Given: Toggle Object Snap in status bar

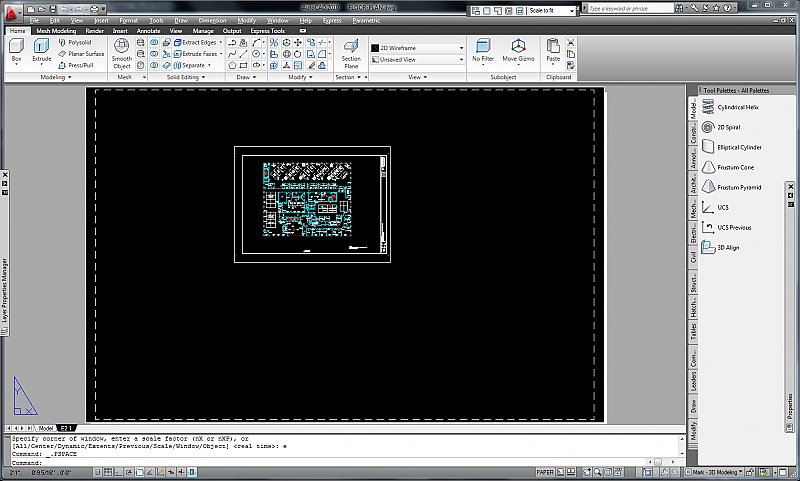Looking at the screenshot, I should click(139, 472).
